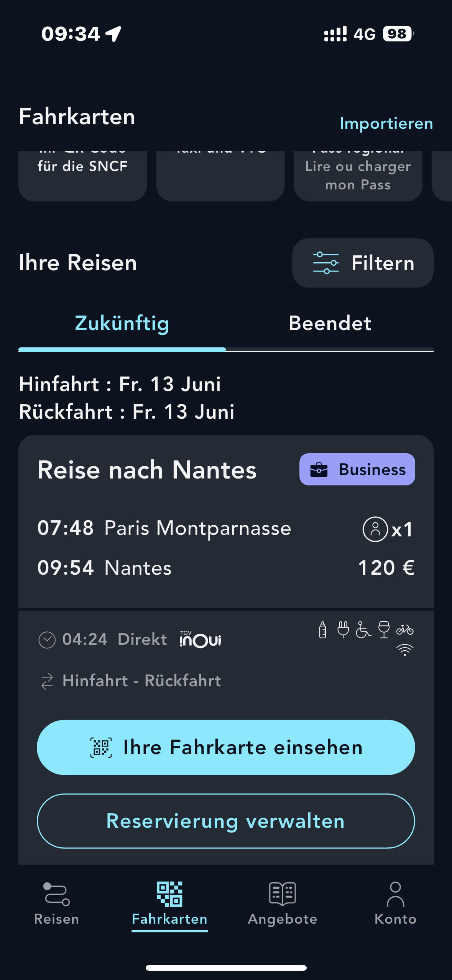Open the Filtern filter options
The image size is (452, 980).
pos(363,263)
